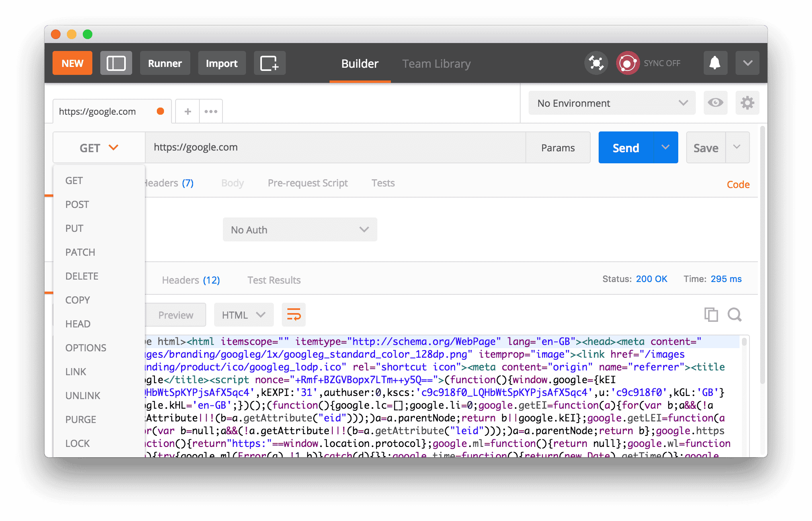
Task: Open manage environments gear icon
Action: pyautogui.click(x=747, y=103)
